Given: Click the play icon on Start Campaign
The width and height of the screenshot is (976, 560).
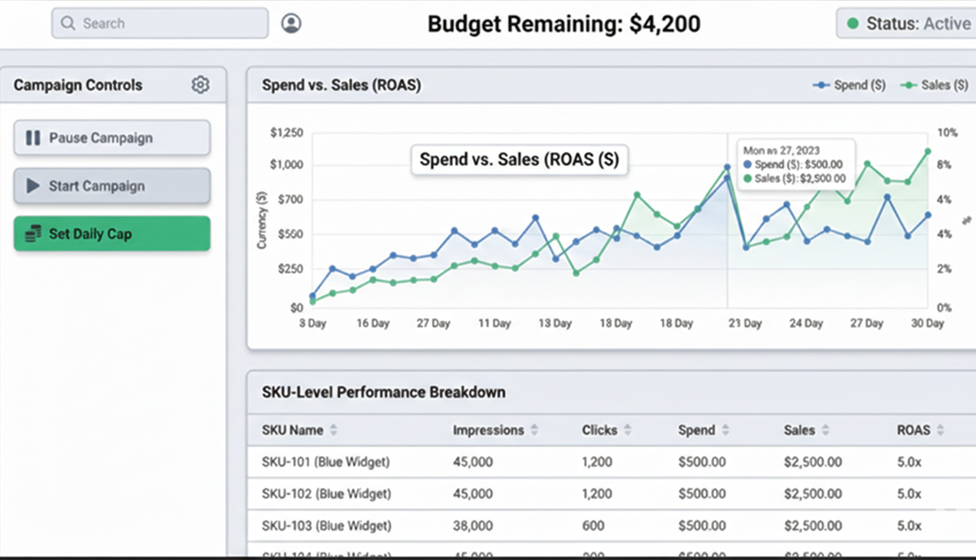Looking at the screenshot, I should 33,186.
